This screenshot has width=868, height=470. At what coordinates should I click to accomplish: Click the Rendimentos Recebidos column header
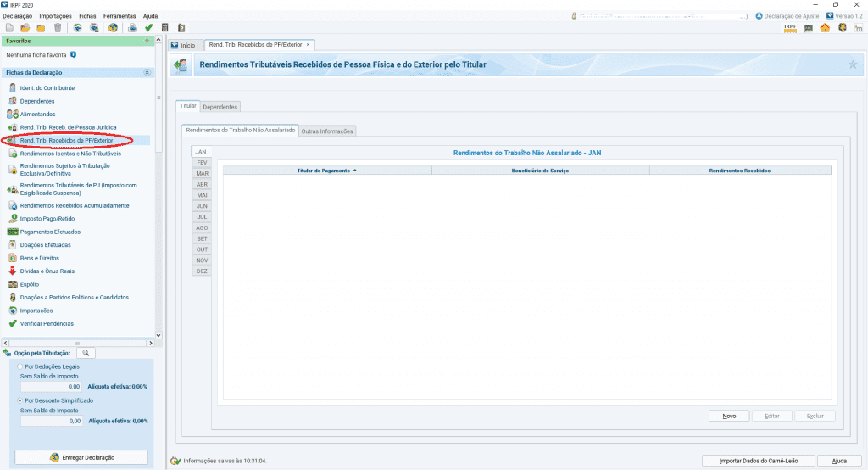740,171
